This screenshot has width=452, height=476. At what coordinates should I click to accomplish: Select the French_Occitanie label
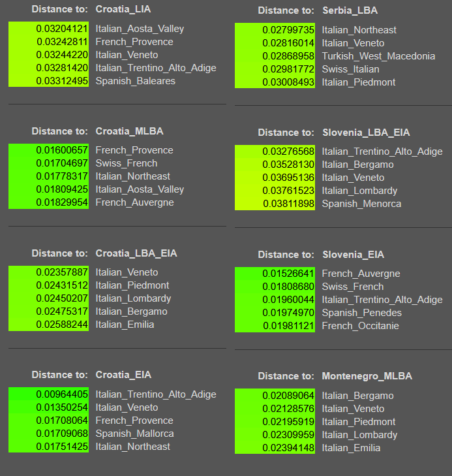(x=361, y=326)
